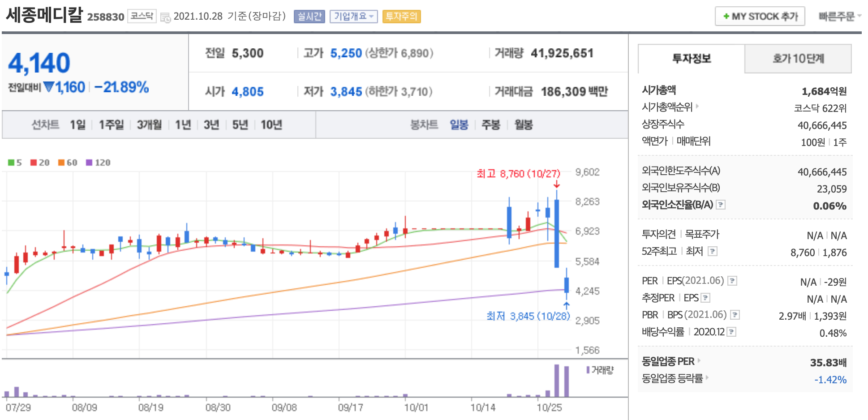Click the 외국인보유주식수 value 23,059
This screenshot has width=868, height=420.
pos(832,189)
